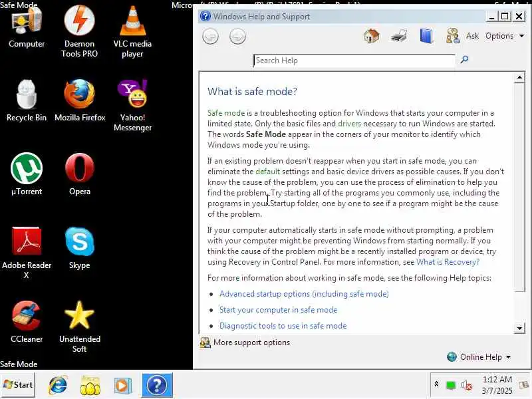Launch Mozilla Firefox from desktop
Image resolution: width=532 pixels, height=399 pixels.
80,100
